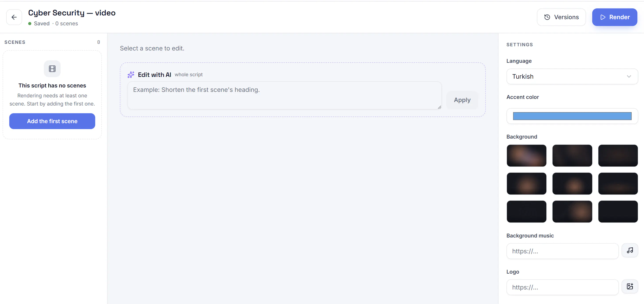Click the Edit with AI sparkle icon
Screen dimensions: 644x304
point(131,75)
